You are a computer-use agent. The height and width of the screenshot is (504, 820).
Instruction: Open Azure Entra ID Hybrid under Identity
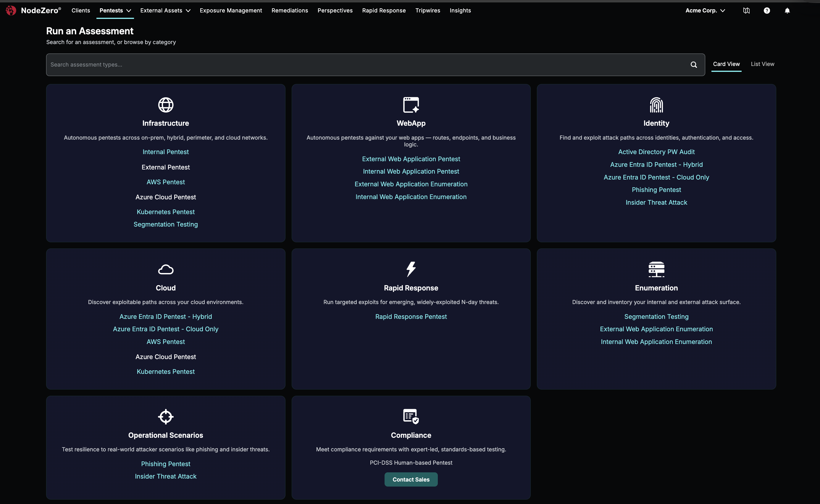(656, 165)
